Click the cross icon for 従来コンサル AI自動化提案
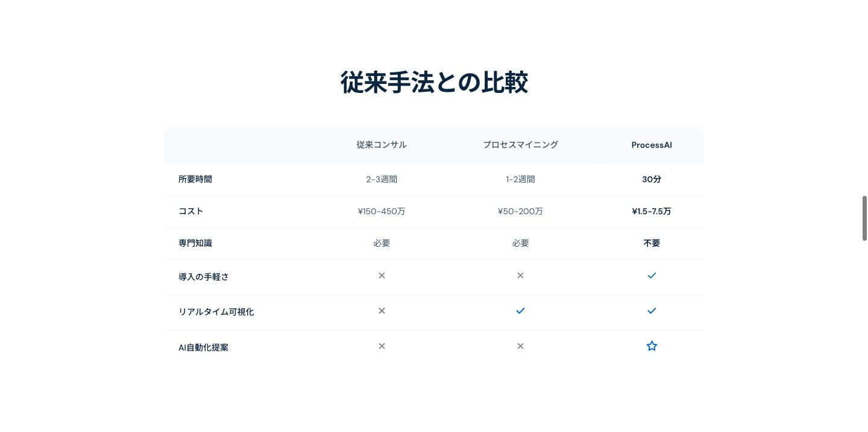Screen dimensions: 868x432 pos(382,346)
